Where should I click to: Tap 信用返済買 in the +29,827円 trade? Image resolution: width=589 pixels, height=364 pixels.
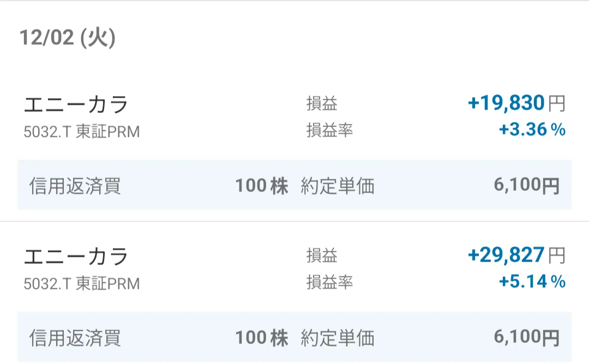pos(75,338)
